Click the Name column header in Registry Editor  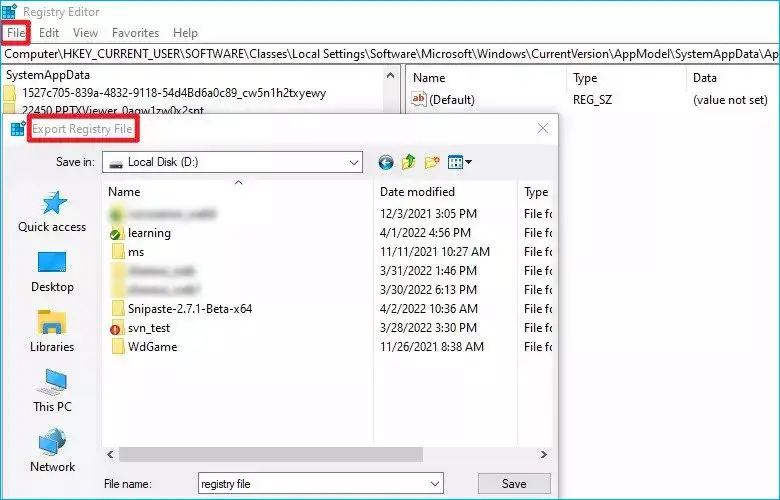point(429,78)
